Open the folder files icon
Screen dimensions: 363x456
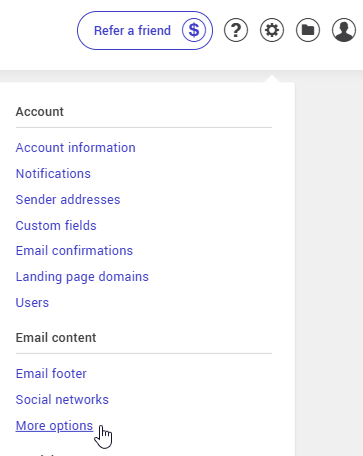click(308, 30)
